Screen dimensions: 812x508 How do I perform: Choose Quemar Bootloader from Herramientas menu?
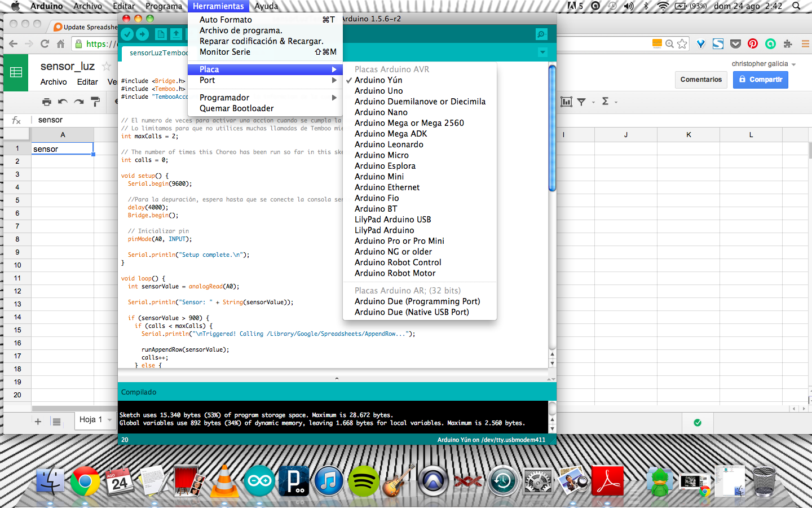click(x=265, y=108)
